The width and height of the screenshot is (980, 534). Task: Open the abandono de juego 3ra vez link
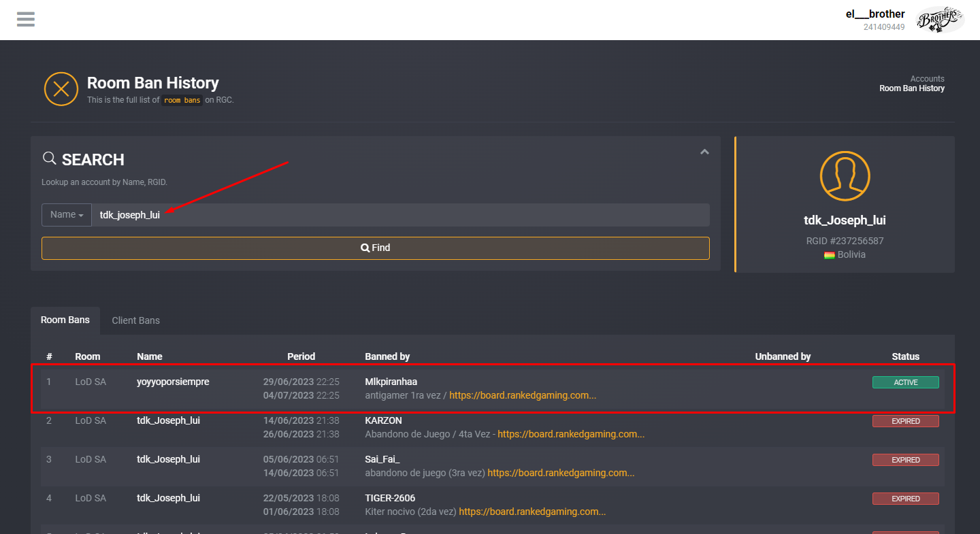pyautogui.click(x=561, y=473)
